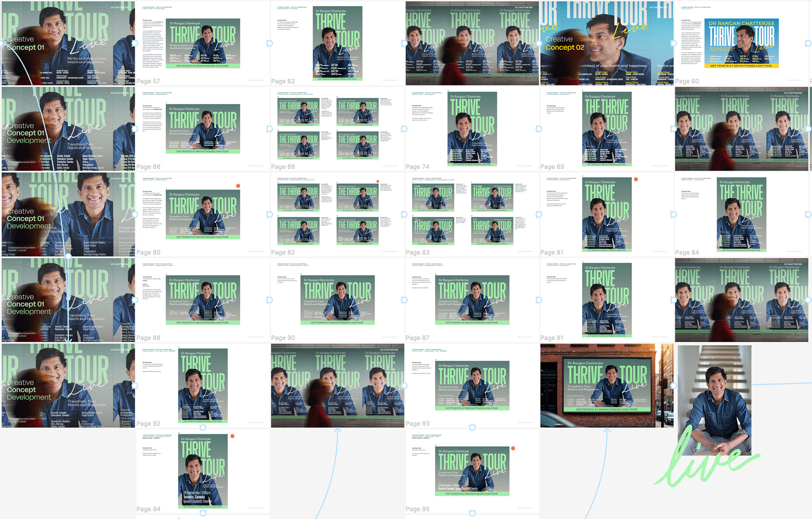This screenshot has width=812, height=519.
Task: Select the brick wall billboard mockup image
Action: coord(607,385)
